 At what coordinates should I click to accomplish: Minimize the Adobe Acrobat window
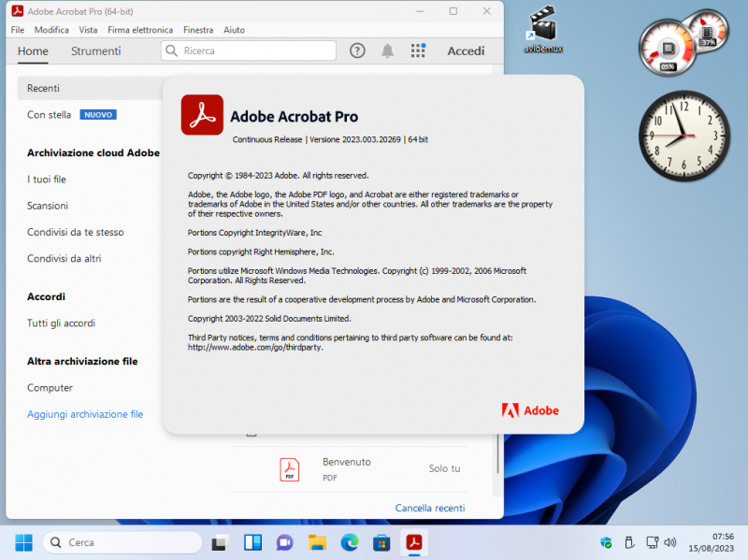click(x=420, y=11)
